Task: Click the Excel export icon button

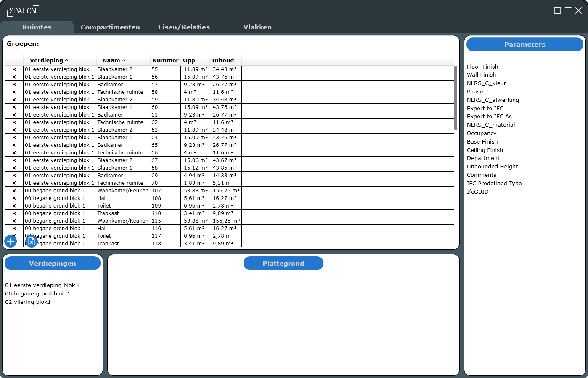Action: [x=32, y=241]
